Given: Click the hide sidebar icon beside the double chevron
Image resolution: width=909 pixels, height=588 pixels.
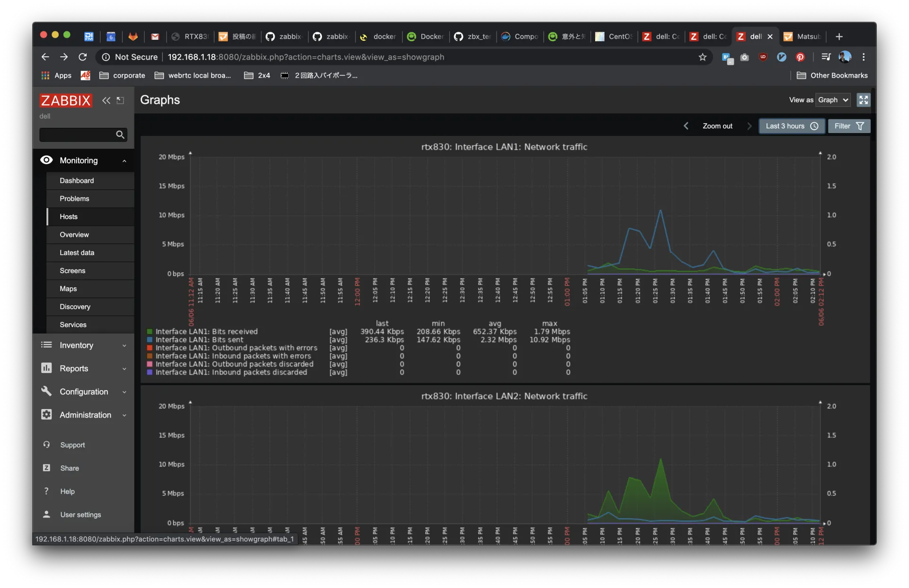Looking at the screenshot, I should click(x=120, y=100).
